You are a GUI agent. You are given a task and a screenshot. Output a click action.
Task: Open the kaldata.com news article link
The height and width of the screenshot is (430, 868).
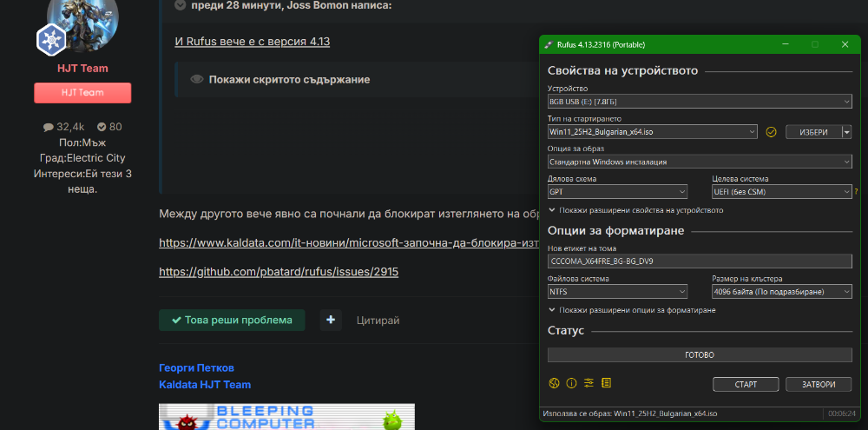[349, 242]
